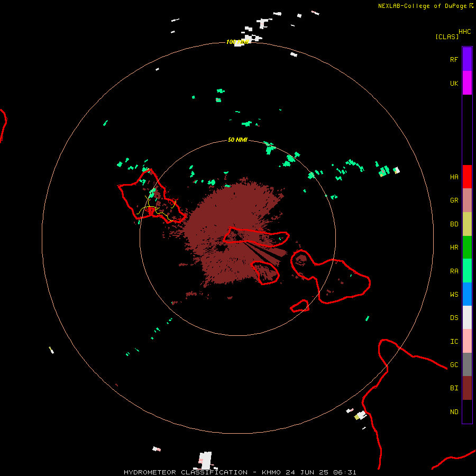Click the BD legend label

pos(454,224)
